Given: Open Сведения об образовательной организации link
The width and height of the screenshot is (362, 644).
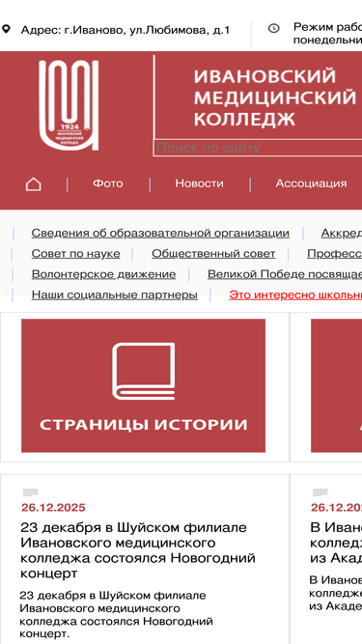Looking at the screenshot, I should 160,234.
